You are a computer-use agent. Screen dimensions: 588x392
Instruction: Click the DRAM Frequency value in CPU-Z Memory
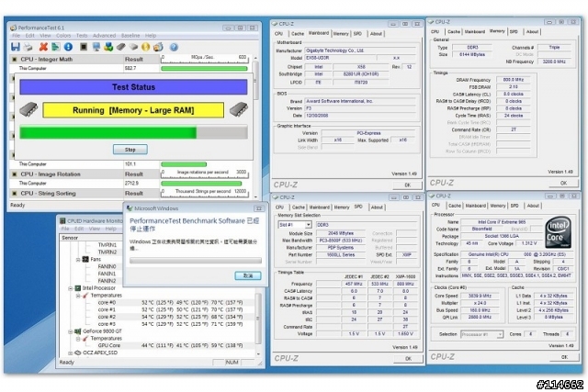(514, 80)
